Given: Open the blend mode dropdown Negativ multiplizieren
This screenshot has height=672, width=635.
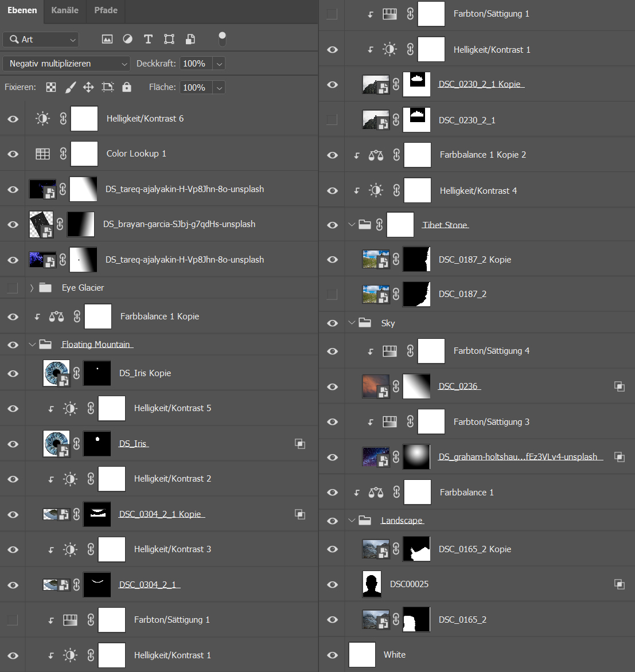Looking at the screenshot, I should pos(68,64).
